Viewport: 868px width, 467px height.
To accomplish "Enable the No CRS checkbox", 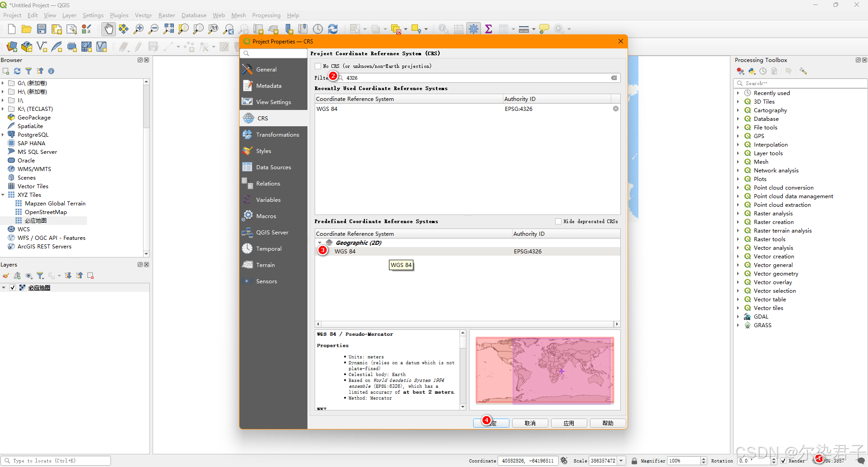I will coord(318,66).
